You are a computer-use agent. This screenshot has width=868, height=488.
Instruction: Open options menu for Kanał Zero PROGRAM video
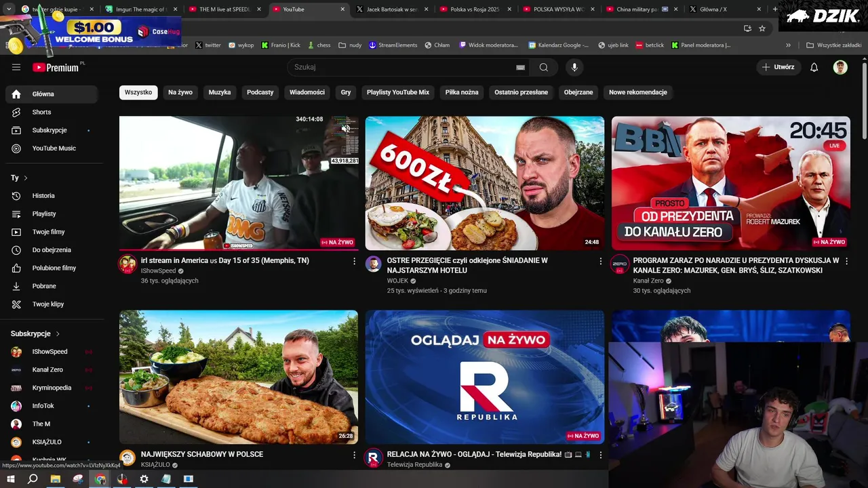(x=846, y=261)
